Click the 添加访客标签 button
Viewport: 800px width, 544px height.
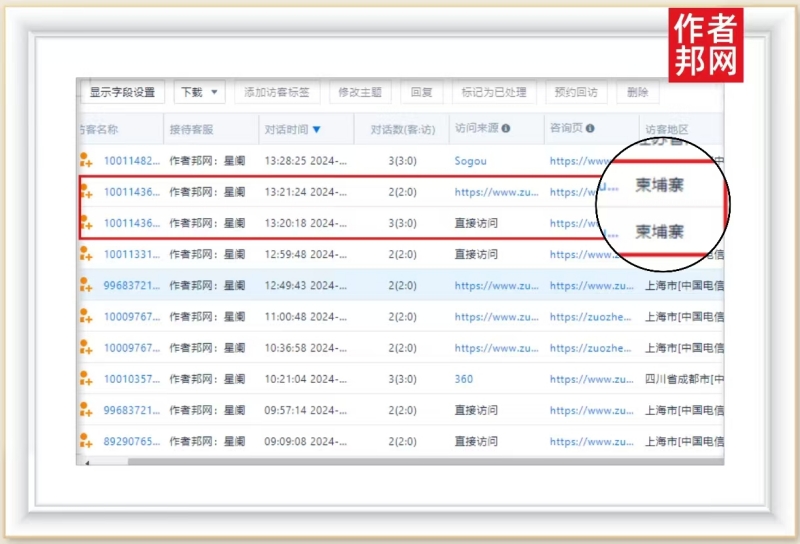coord(276,92)
